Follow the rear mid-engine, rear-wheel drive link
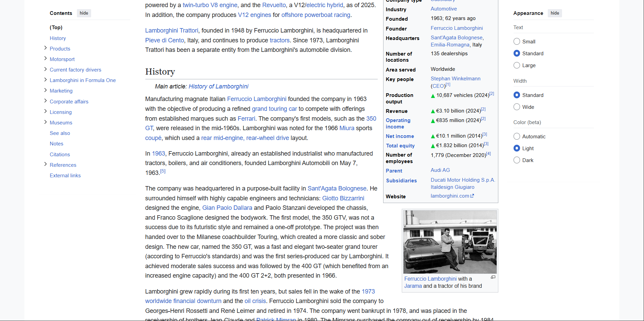The image size is (644, 321). click(x=245, y=138)
